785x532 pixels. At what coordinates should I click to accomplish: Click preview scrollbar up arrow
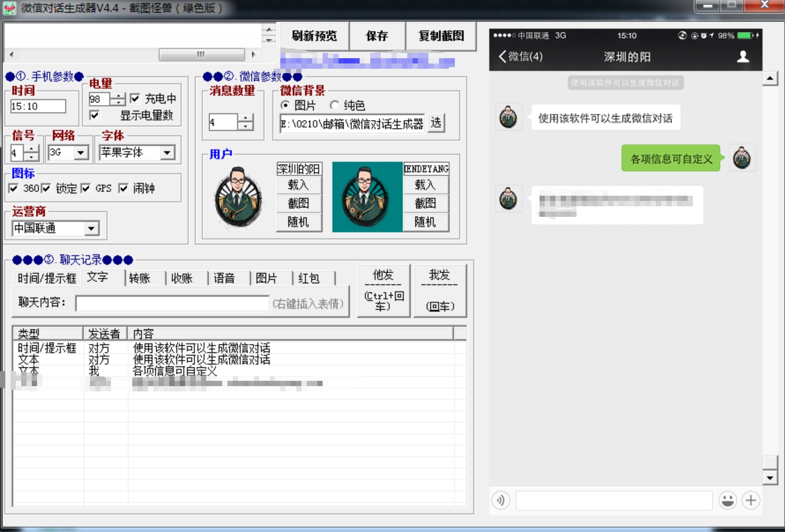pos(770,78)
